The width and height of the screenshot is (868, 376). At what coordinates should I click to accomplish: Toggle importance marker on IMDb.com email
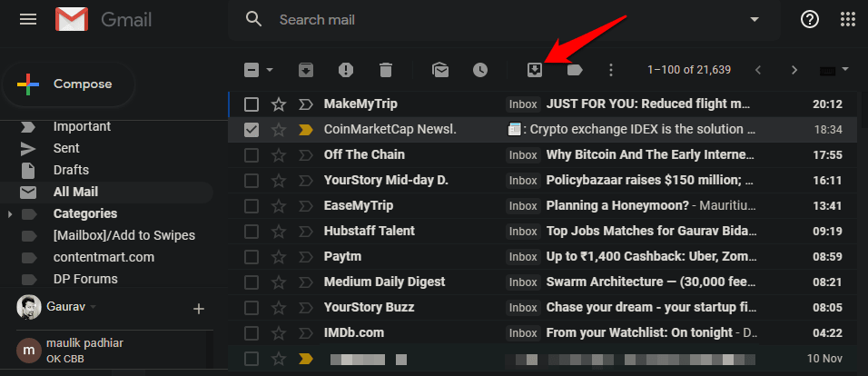click(x=306, y=333)
